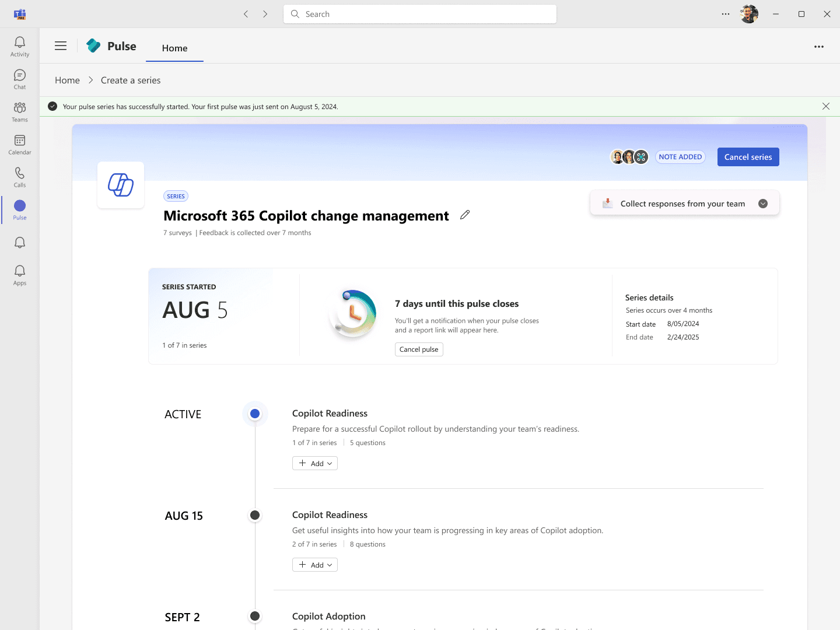840x630 pixels.
Task: Expand Collect responses from your team
Action: (x=763, y=204)
